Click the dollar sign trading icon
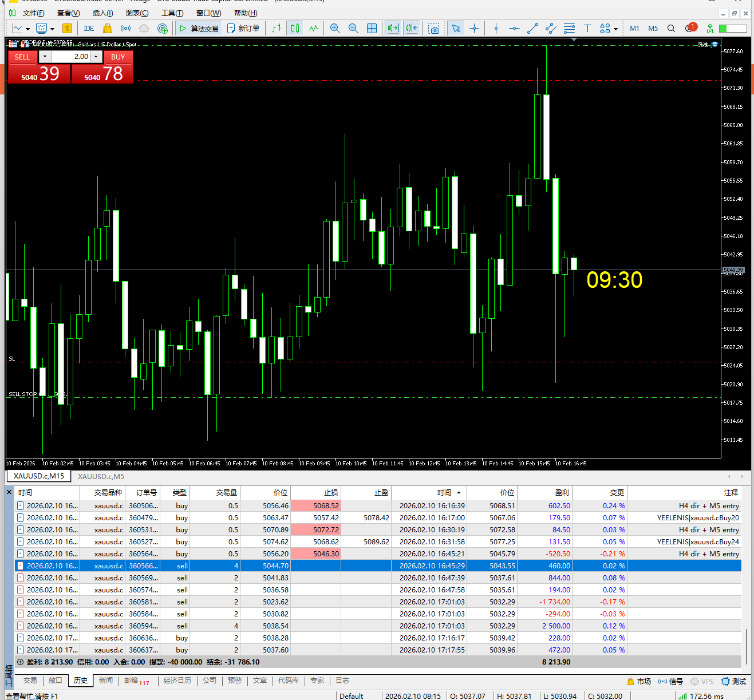The height and width of the screenshot is (700, 754). [68, 28]
